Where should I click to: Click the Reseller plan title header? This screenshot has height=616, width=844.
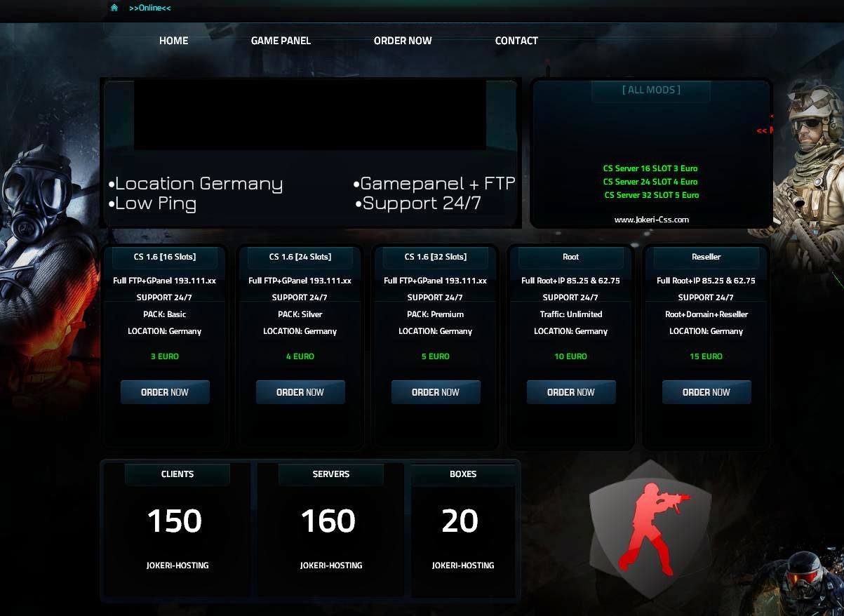click(706, 257)
